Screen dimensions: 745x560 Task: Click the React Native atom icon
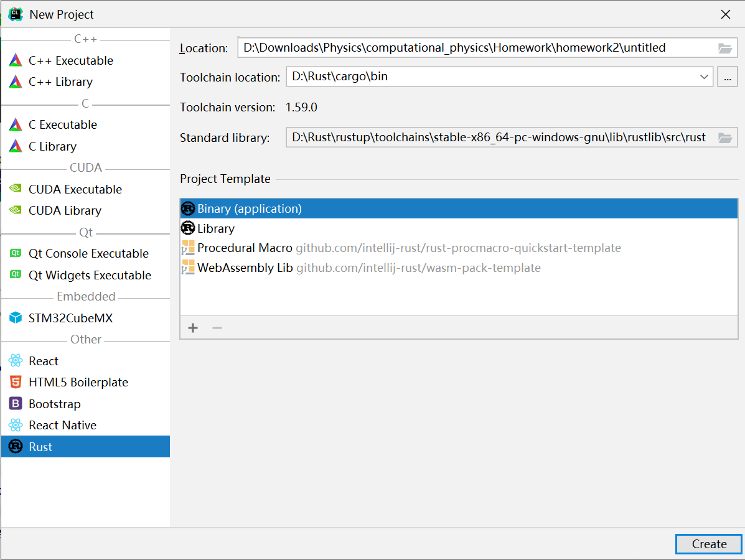click(16, 424)
